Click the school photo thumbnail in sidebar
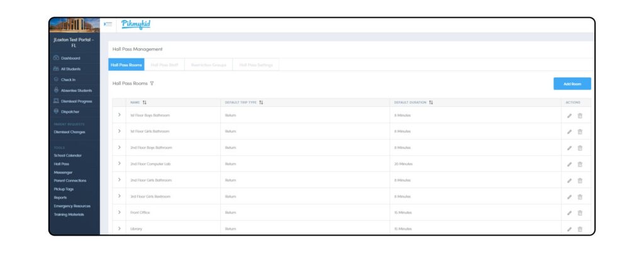644x254 pixels. coord(74,25)
